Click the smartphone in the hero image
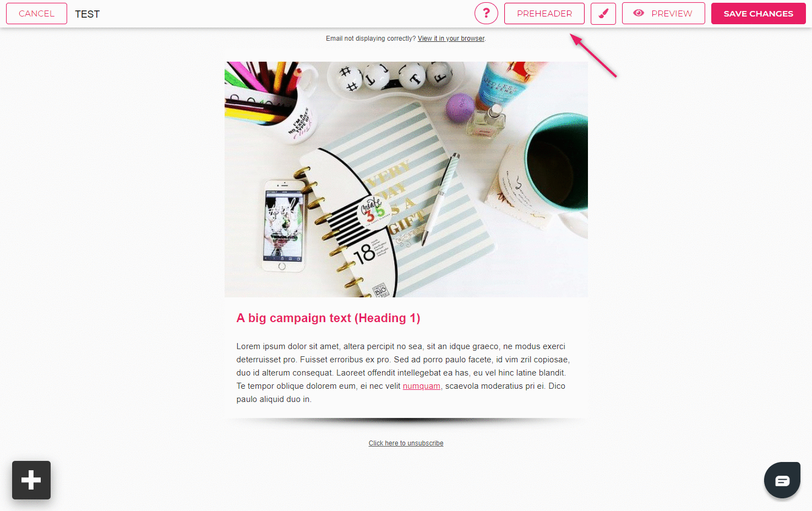This screenshot has width=812, height=511. click(x=284, y=226)
